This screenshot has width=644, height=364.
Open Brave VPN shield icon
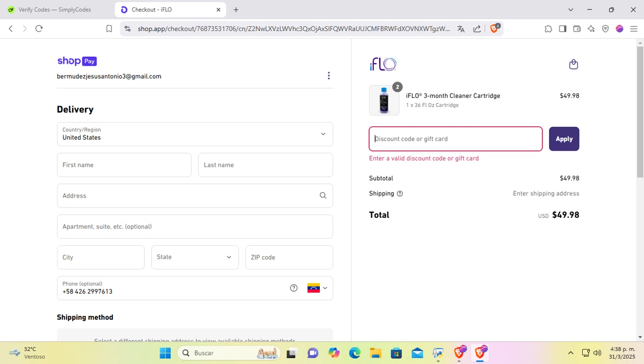coord(605,29)
